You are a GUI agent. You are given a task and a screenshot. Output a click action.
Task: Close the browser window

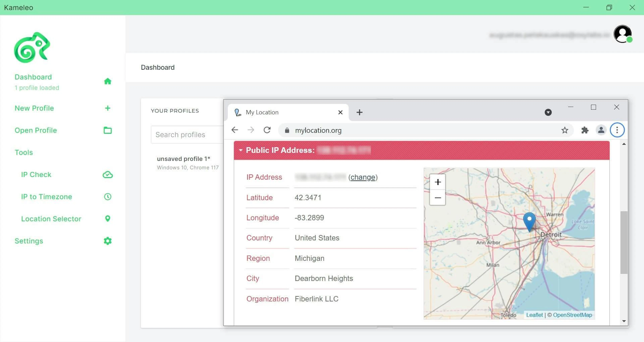pos(616,107)
